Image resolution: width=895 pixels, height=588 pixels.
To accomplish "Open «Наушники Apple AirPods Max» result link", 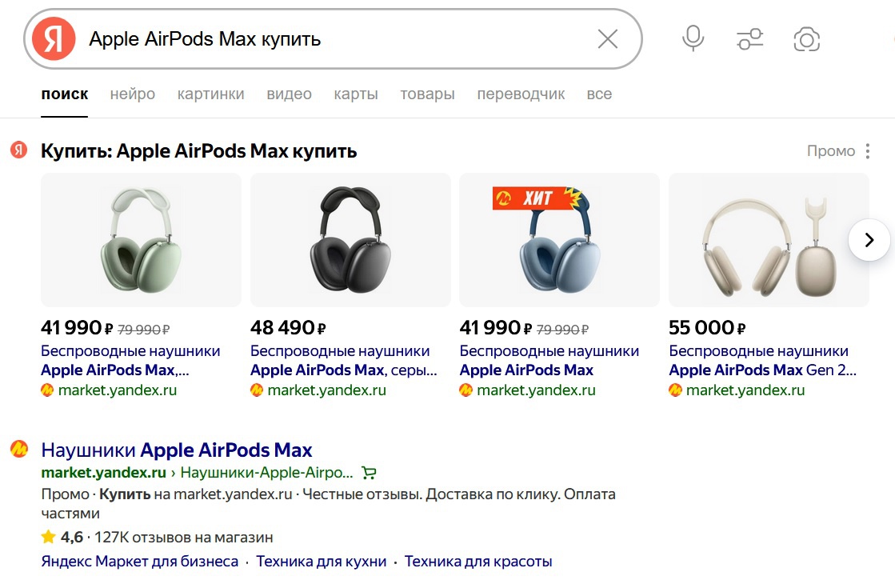I will pos(176,450).
